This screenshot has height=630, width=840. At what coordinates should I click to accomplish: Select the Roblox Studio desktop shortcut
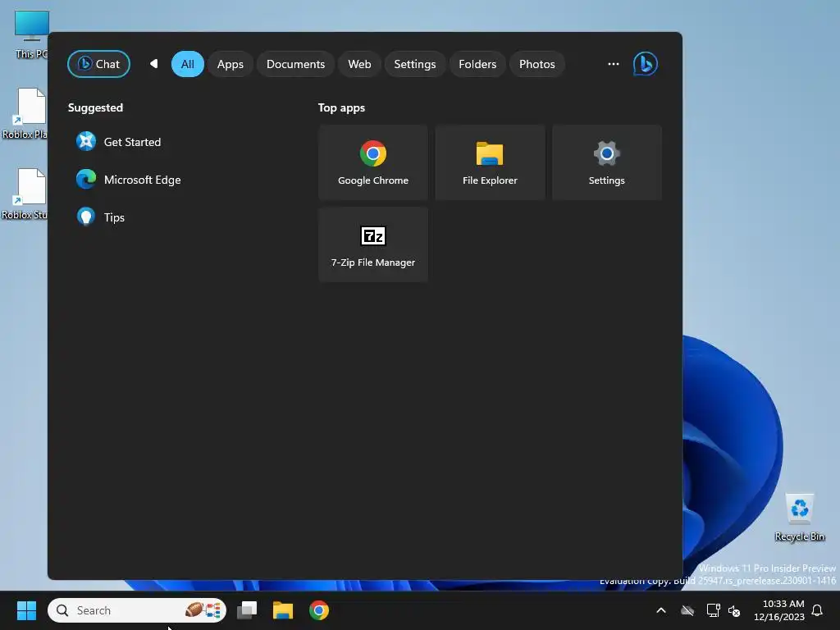25,194
